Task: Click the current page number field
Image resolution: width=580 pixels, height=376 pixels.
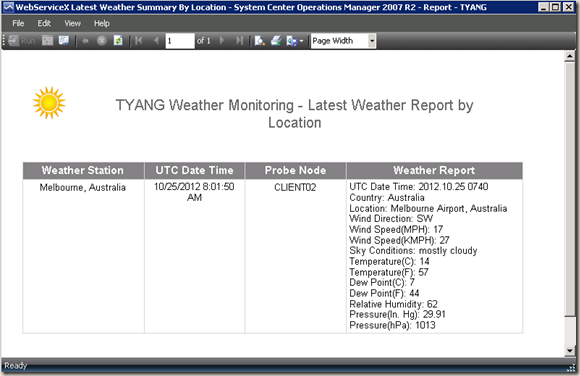Action: click(180, 41)
